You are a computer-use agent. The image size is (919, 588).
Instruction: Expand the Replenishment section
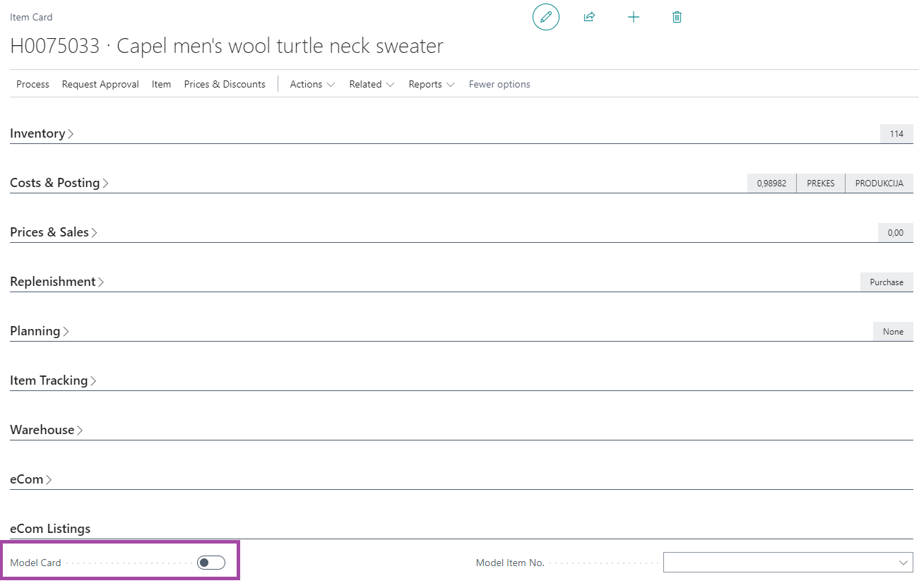pos(57,282)
